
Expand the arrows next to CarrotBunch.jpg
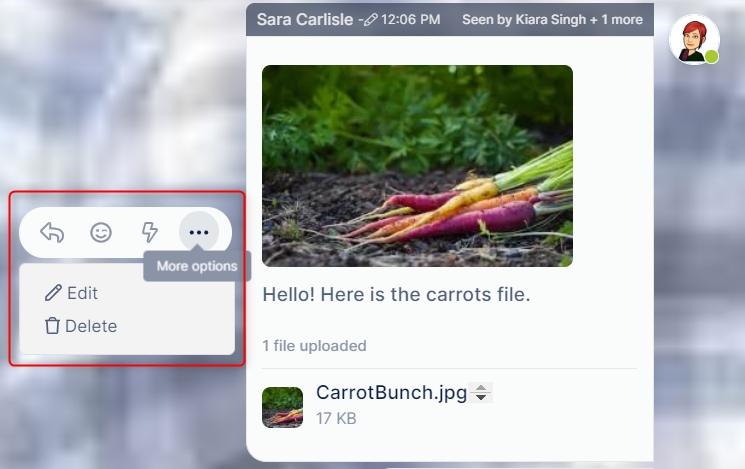tap(481, 392)
